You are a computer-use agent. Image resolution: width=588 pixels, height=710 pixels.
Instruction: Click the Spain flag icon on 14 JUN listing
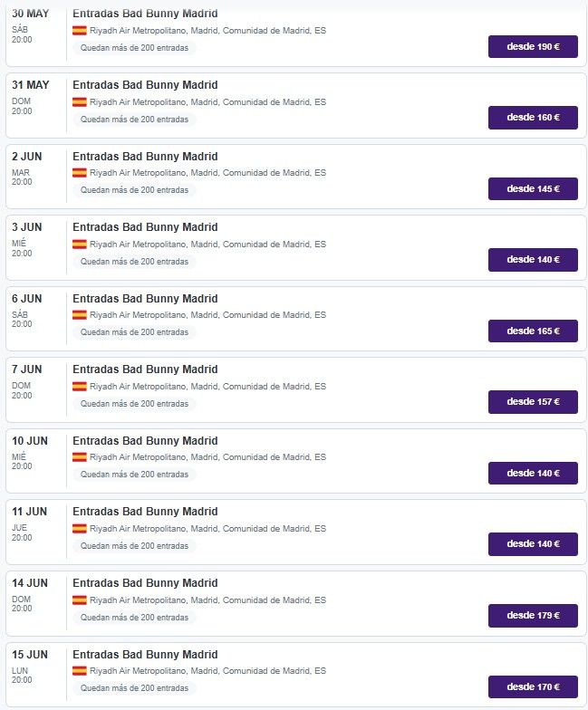pyautogui.click(x=80, y=600)
